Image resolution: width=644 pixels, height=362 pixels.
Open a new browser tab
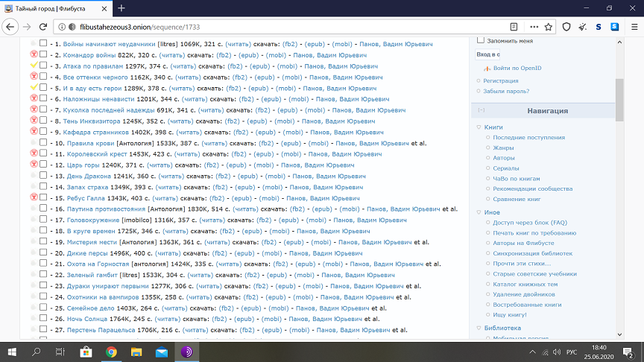pyautogui.click(x=121, y=8)
